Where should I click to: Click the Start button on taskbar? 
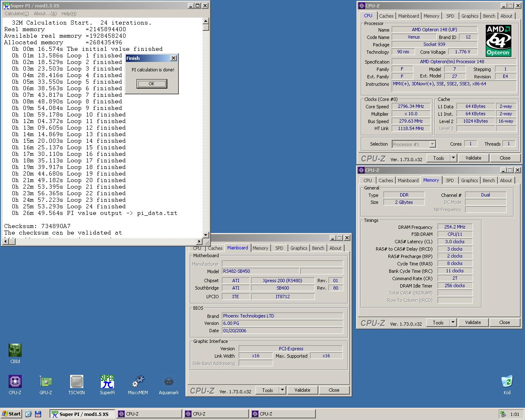[11, 414]
